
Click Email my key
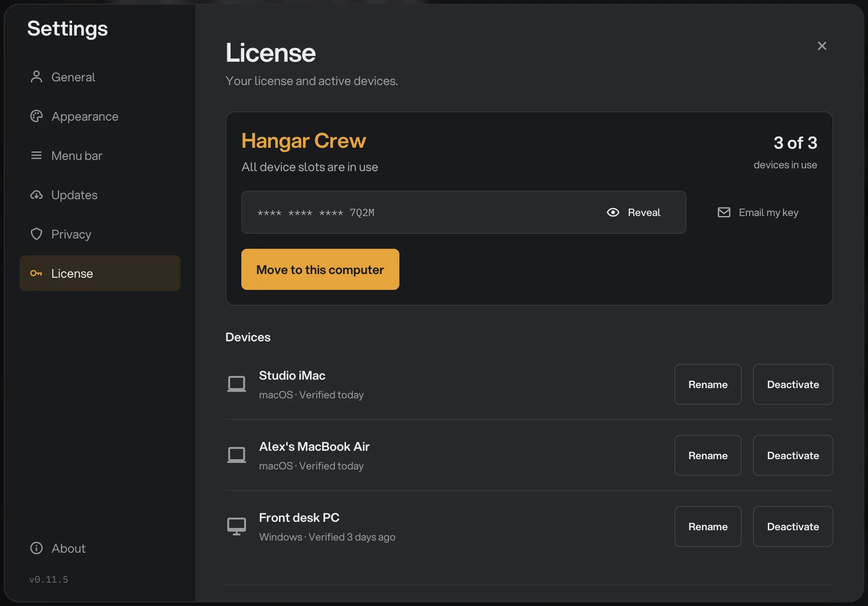758,212
